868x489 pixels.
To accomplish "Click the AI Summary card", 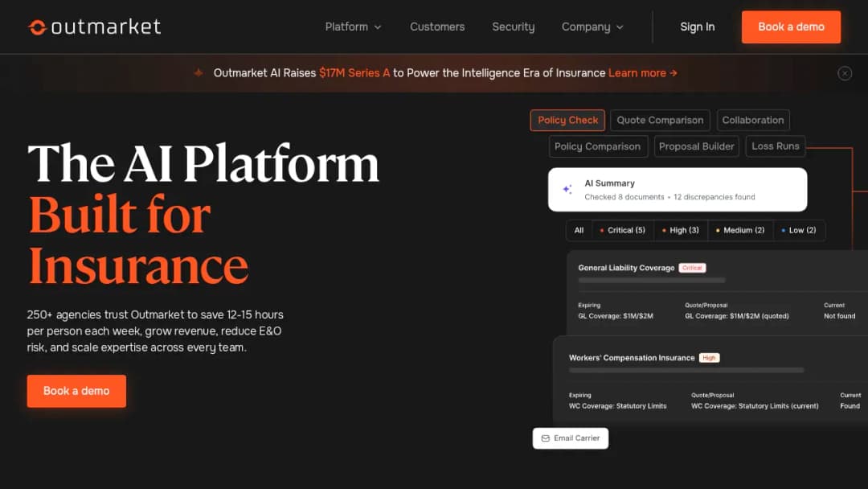I will [677, 189].
